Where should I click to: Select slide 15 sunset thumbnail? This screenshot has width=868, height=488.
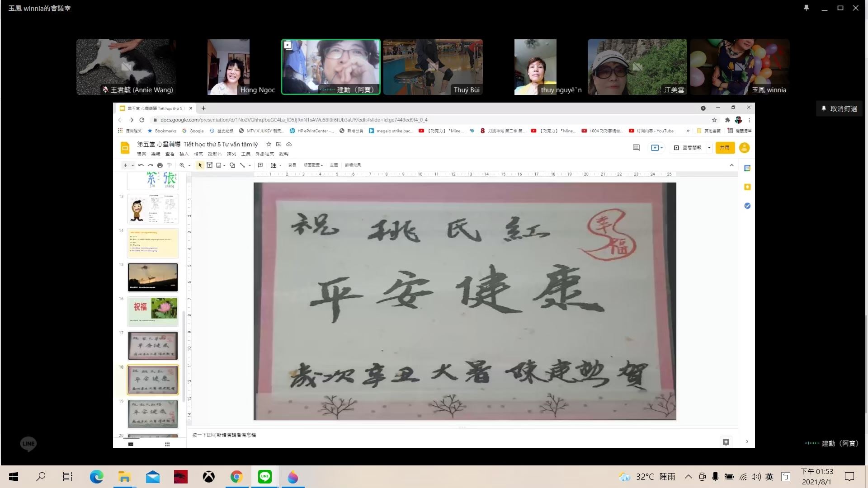click(x=153, y=277)
